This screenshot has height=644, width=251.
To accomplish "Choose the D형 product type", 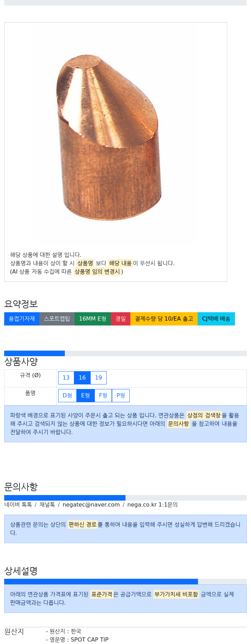I will (67, 395).
